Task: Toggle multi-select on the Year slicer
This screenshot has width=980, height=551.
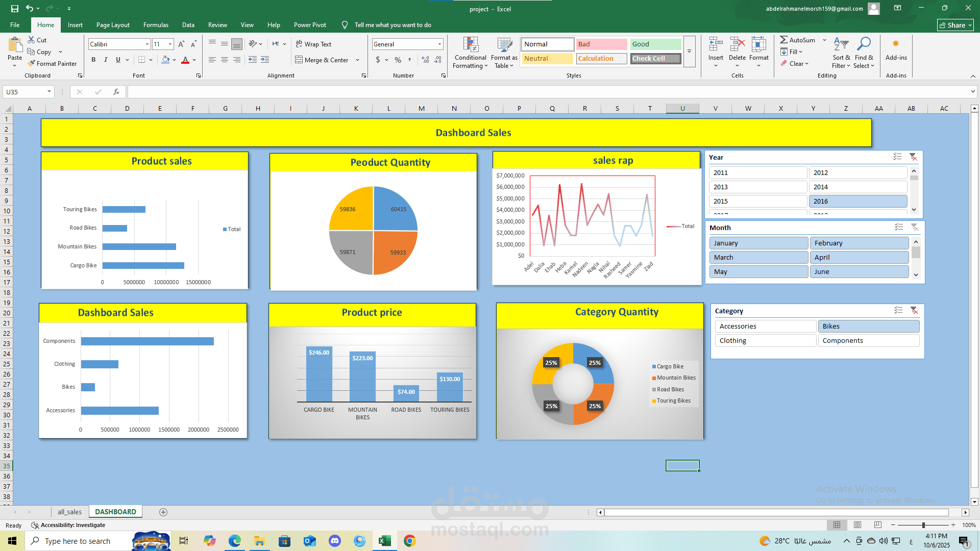Action: 897,157
